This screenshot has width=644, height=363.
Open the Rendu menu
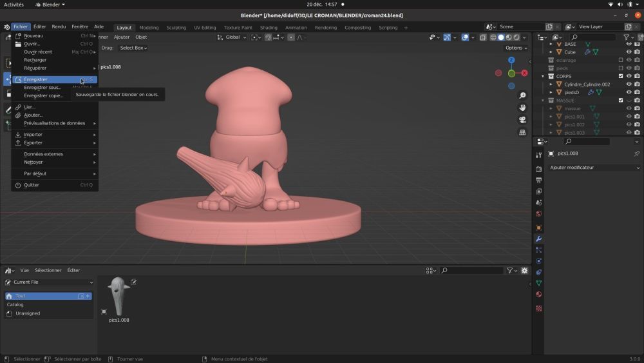(x=59, y=26)
